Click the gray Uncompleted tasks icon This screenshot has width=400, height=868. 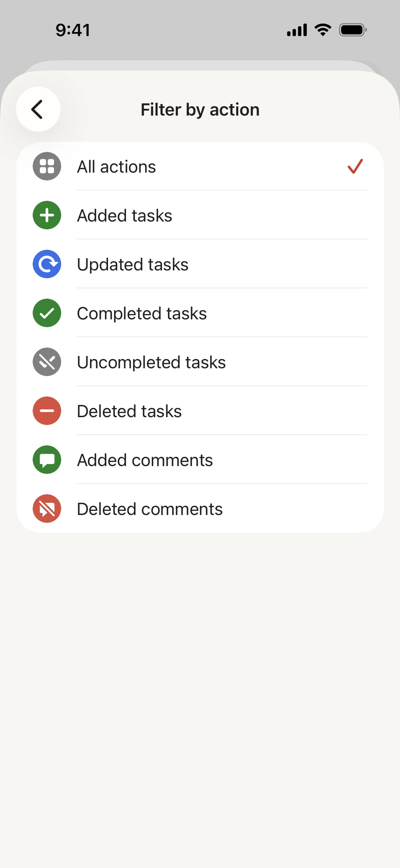[47, 362]
